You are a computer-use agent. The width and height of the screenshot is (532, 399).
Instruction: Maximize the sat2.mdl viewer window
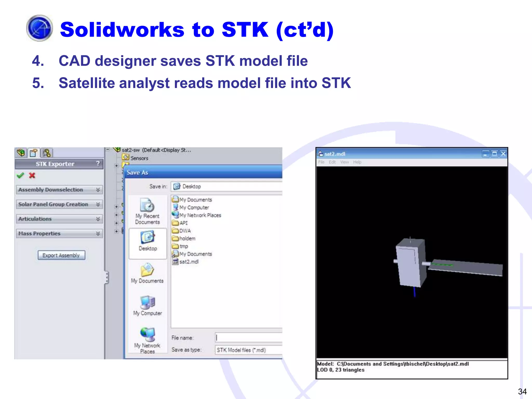[494, 154]
